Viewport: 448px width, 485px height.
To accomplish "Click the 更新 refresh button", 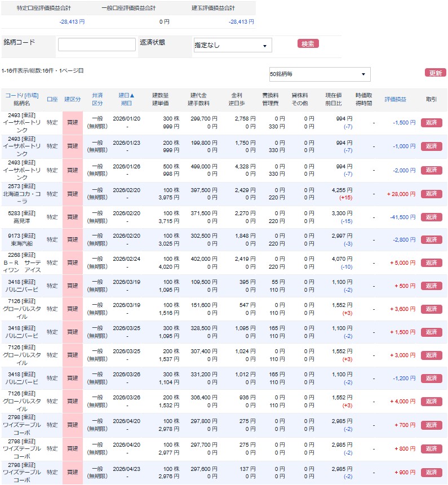I will pos(435,73).
